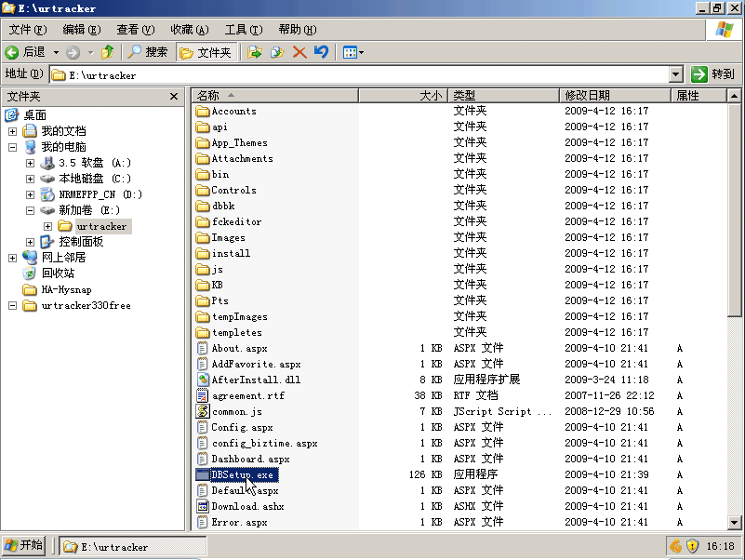Image resolution: width=745 pixels, height=560 pixels.
Task: Select agreement.rtf file icon
Action: (x=203, y=395)
